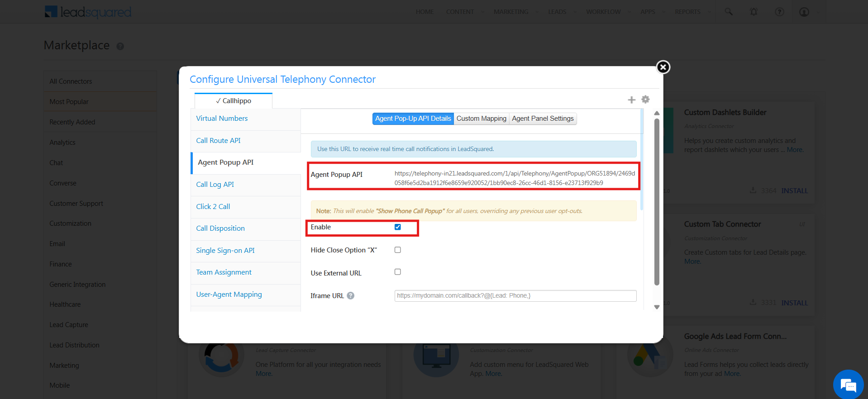Install Custom Dashlets Builder
Viewport: 868px width, 399px height.
pos(794,191)
